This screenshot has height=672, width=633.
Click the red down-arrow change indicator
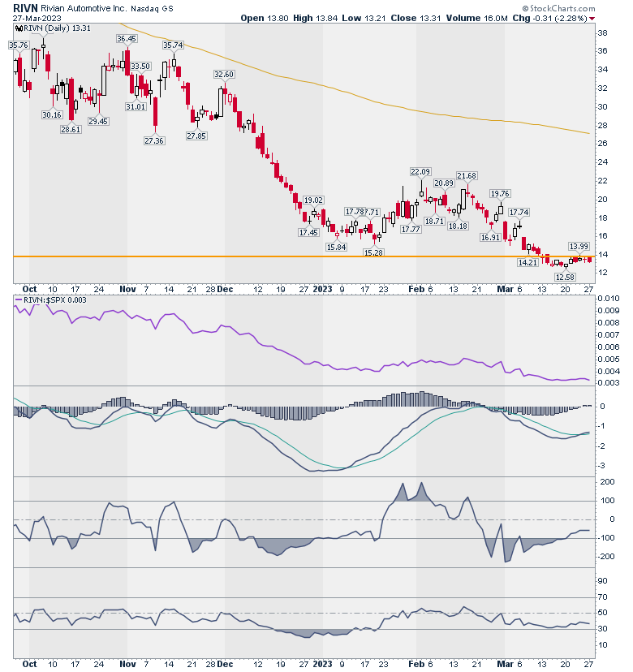click(x=592, y=19)
